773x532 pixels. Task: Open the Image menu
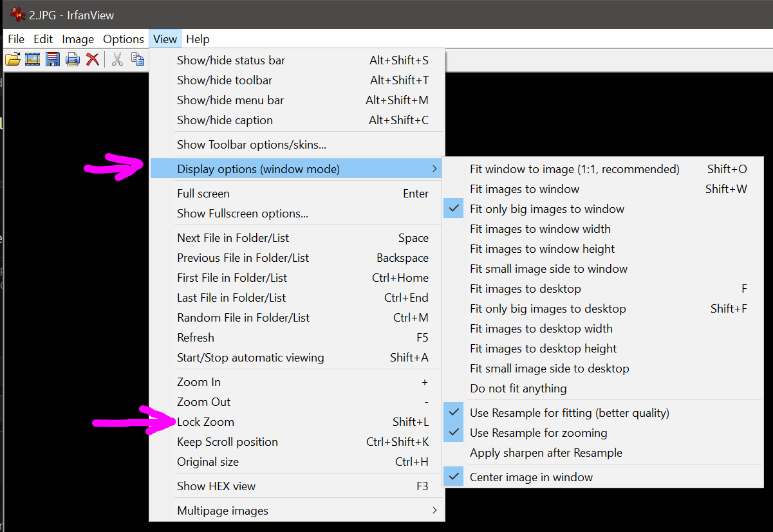click(x=78, y=39)
